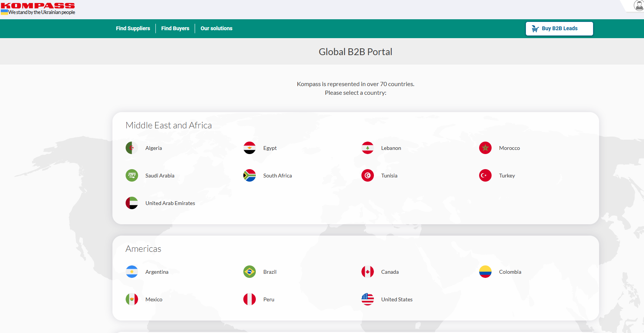Open the Our solutions menu
The image size is (644, 333).
click(x=217, y=28)
